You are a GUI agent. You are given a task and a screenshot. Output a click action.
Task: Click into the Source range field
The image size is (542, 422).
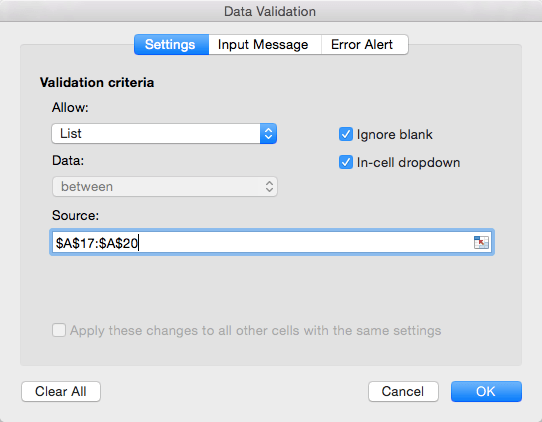point(272,242)
